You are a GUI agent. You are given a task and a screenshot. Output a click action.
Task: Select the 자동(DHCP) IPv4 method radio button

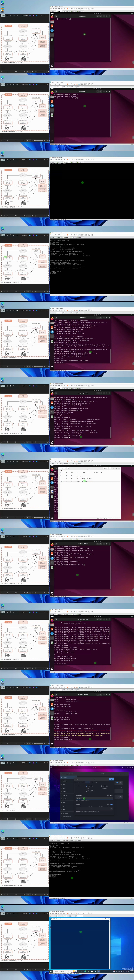[86, 786]
